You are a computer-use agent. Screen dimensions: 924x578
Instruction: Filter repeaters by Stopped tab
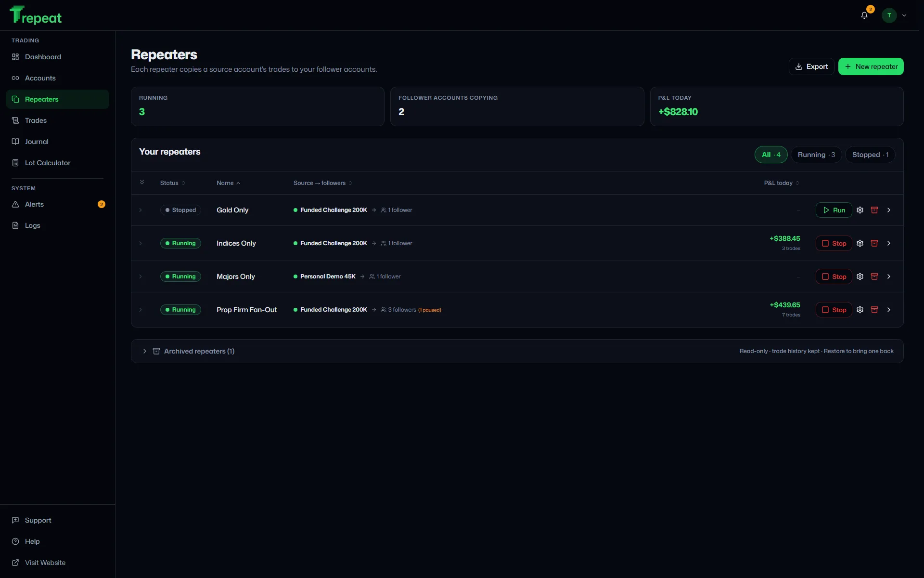pos(870,155)
